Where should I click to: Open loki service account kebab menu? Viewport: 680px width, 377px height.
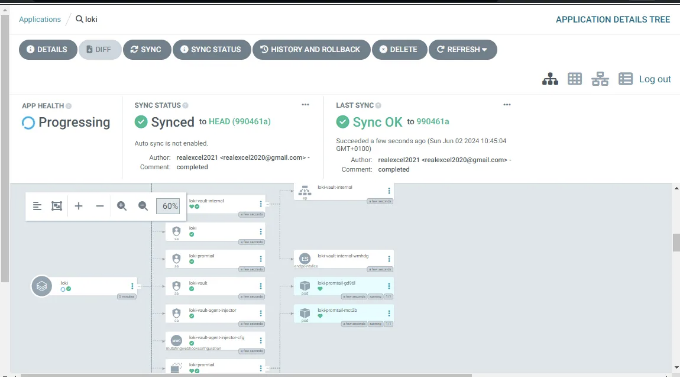(261, 232)
